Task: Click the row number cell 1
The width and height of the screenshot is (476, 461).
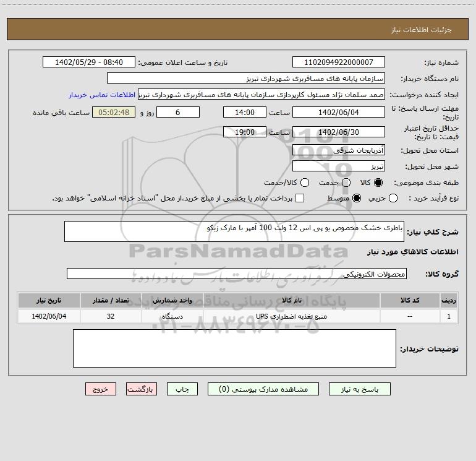Action: pyautogui.click(x=449, y=316)
